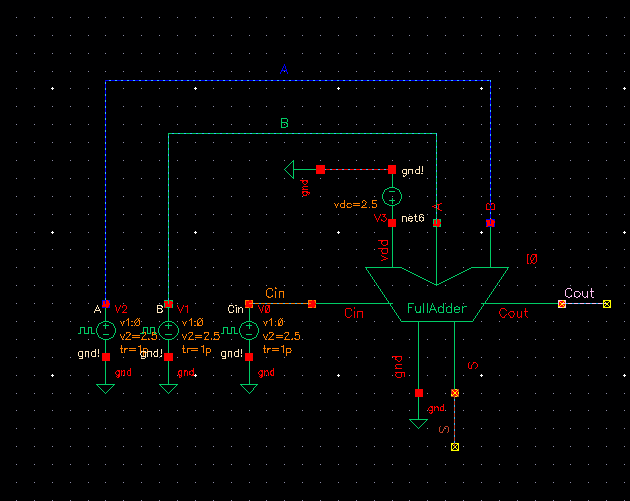Select the red Cin pin label on FullAdder
Screen dimensions: 630x501
tap(354, 313)
